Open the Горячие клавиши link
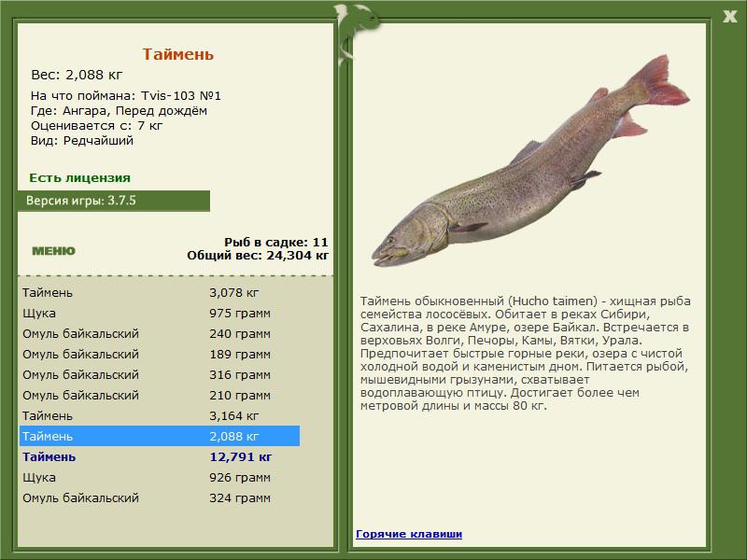The height and width of the screenshot is (560, 747). pos(409,534)
